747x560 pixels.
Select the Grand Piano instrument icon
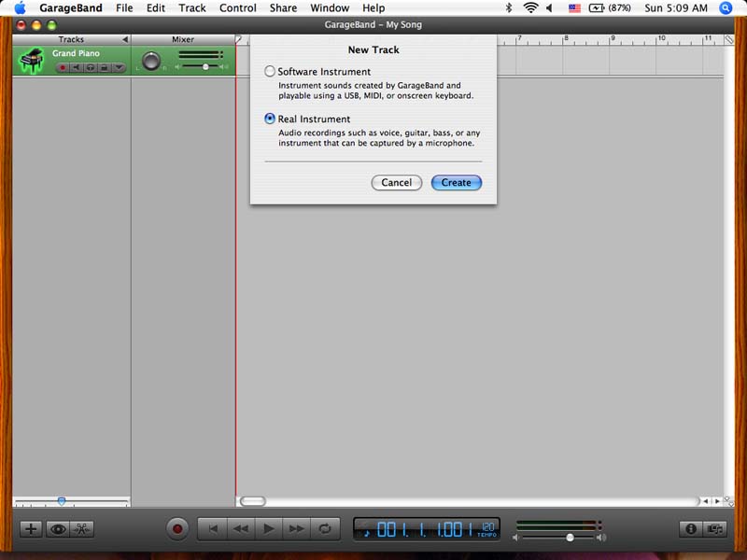pyautogui.click(x=32, y=60)
